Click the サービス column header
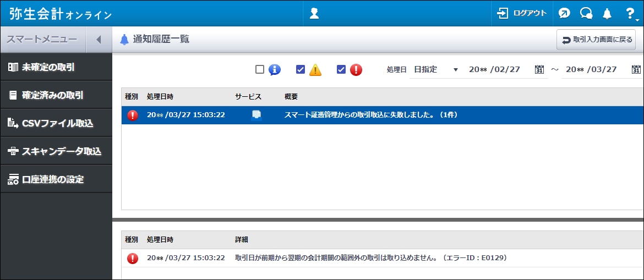The width and height of the screenshot is (644, 280). pos(248,97)
